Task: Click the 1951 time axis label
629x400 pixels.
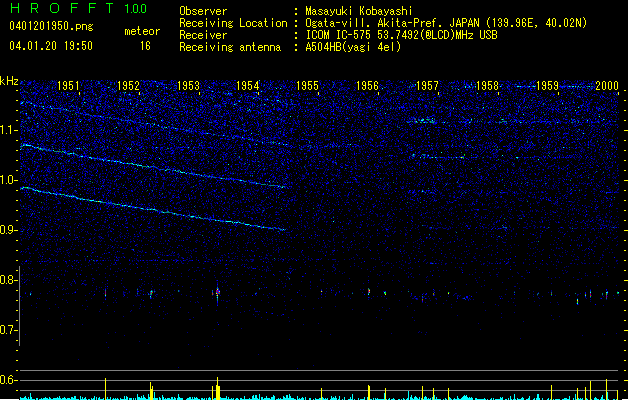Action: tap(68, 86)
